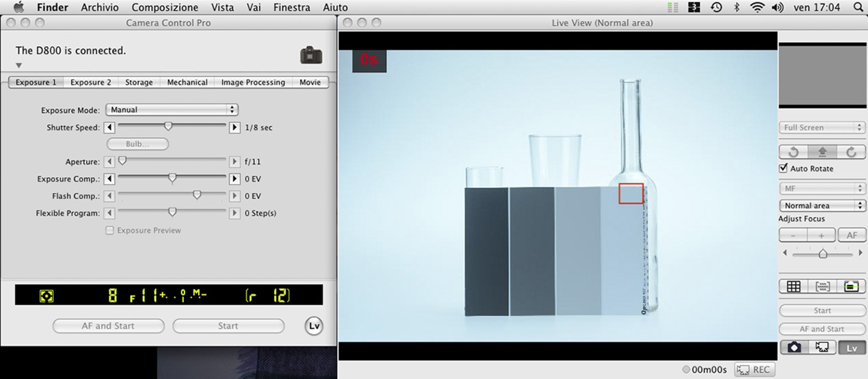The height and width of the screenshot is (379, 868).
Task: Open the Archivio menu
Action: pyautogui.click(x=100, y=7)
